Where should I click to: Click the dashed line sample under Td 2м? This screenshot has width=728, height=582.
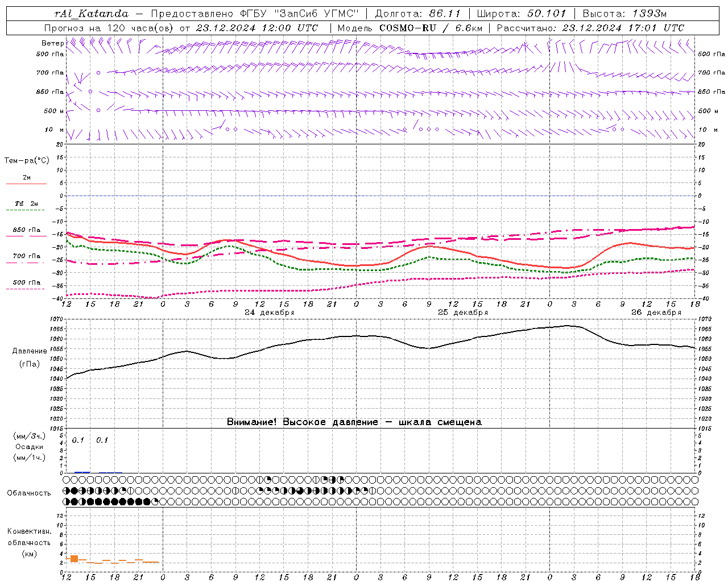click(26, 210)
